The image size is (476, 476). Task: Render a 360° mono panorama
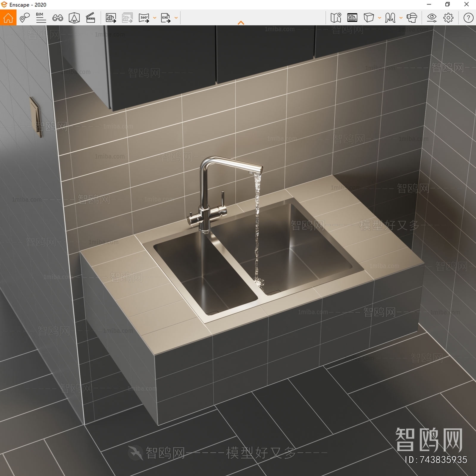coord(144,18)
